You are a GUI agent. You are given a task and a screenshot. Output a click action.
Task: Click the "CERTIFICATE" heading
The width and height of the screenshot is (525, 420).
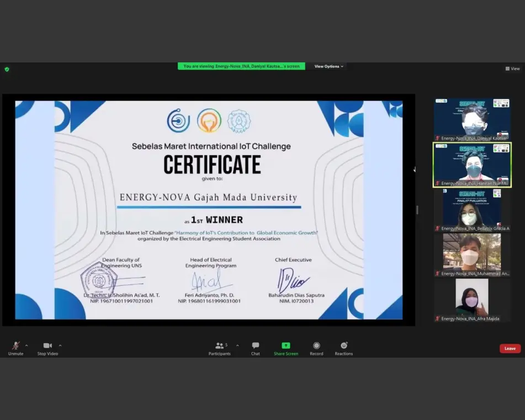point(212,164)
